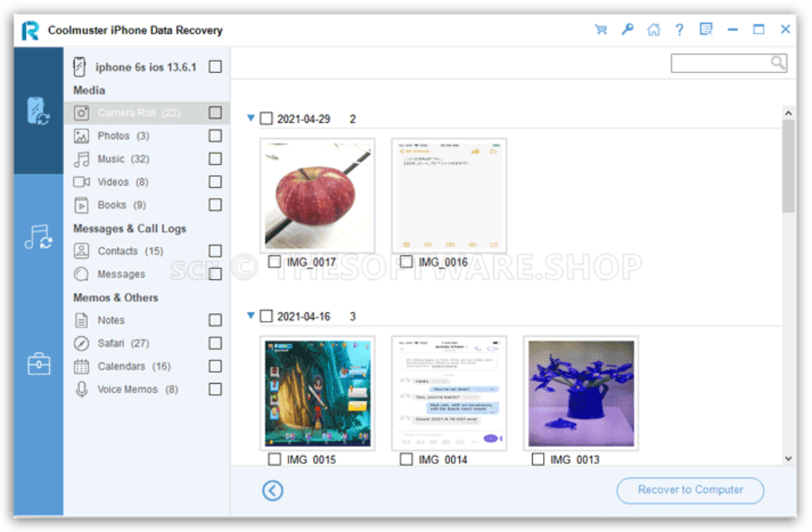Tick the Camera Roll checkbox
The width and height of the screenshot is (812, 532).
point(216,113)
